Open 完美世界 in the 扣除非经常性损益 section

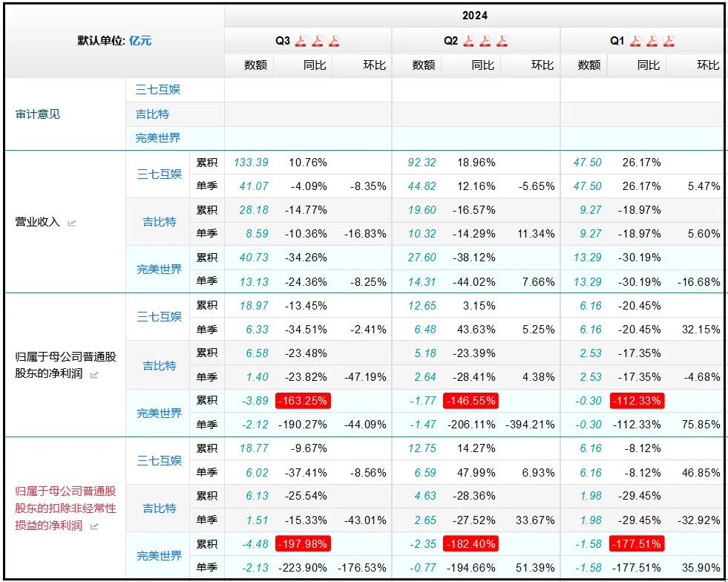pos(160,556)
